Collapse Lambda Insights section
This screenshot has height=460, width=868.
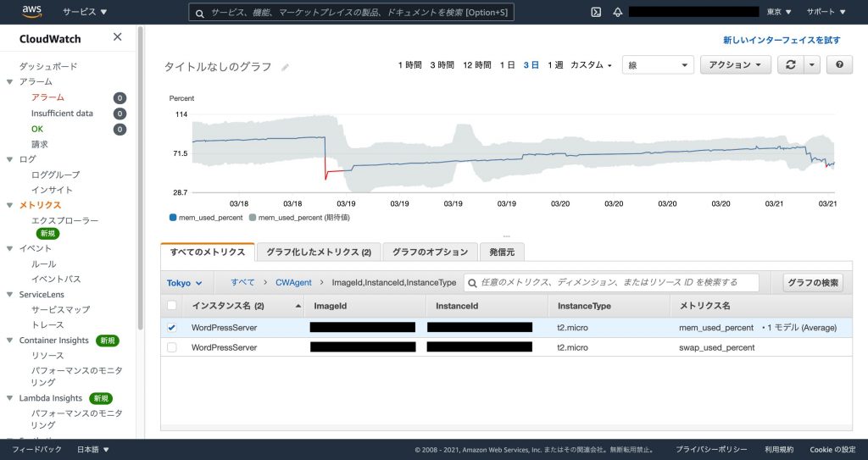pyautogui.click(x=9, y=398)
